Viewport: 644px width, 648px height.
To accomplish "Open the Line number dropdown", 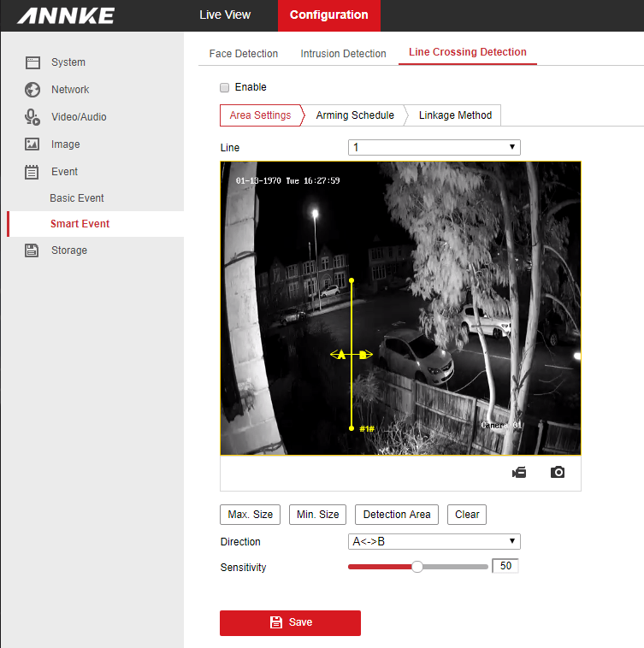I will 434,148.
